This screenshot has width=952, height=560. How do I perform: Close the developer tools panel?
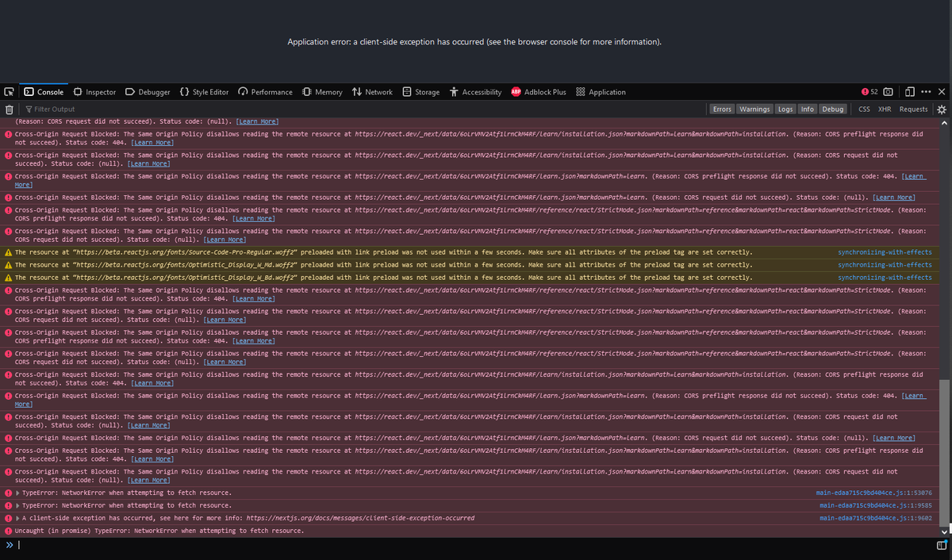[x=942, y=92]
